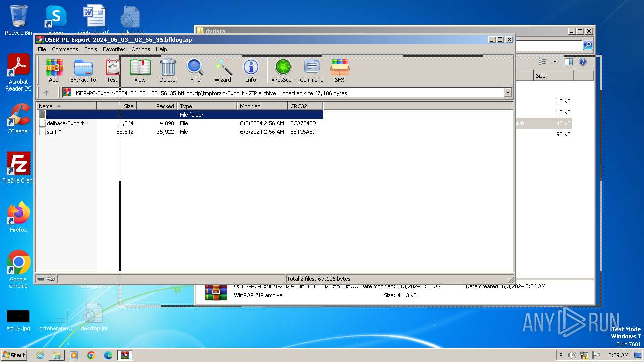Run VirusScan from toolbar

[x=283, y=70]
